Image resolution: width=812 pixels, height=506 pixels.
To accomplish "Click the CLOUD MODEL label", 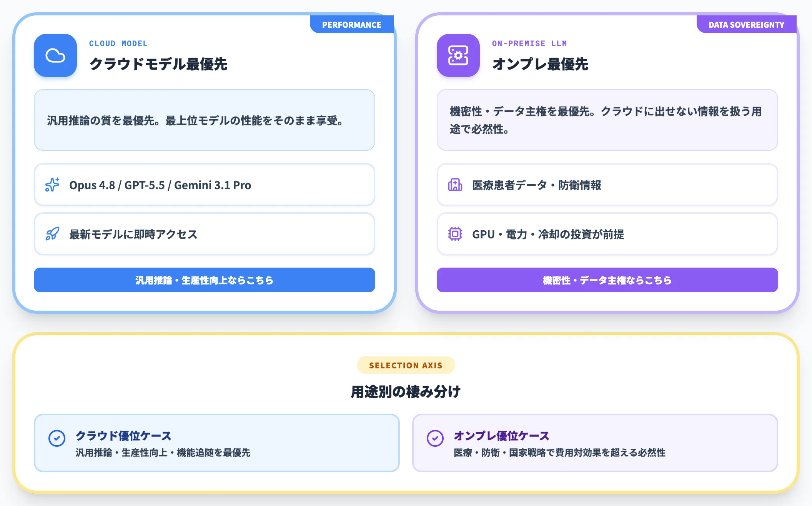I will [118, 43].
